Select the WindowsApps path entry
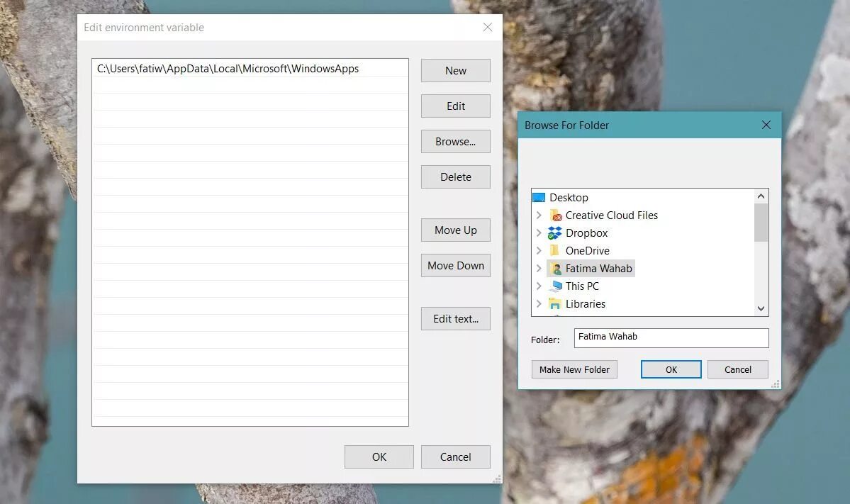 click(x=250, y=69)
